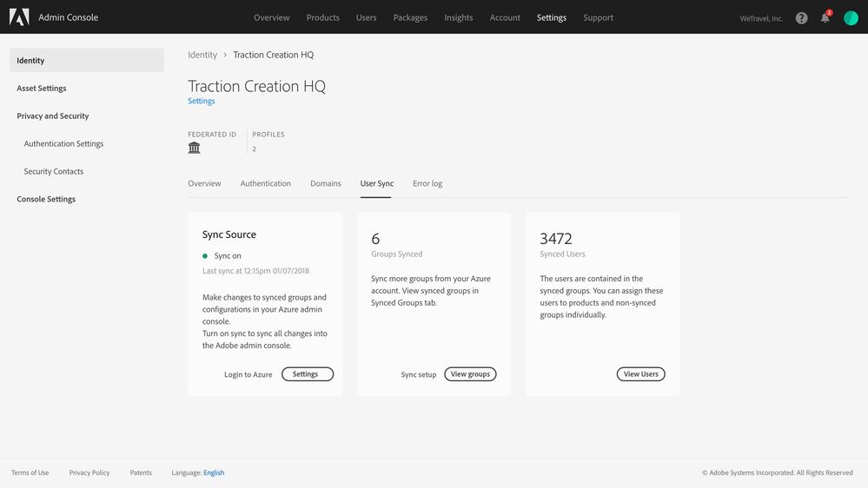Click the Identity breadcrumb link
The width and height of the screenshot is (868, 488).
(202, 55)
